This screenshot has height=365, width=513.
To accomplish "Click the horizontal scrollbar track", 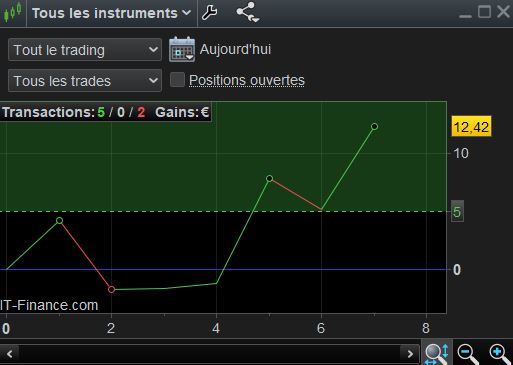I will (x=210, y=354).
